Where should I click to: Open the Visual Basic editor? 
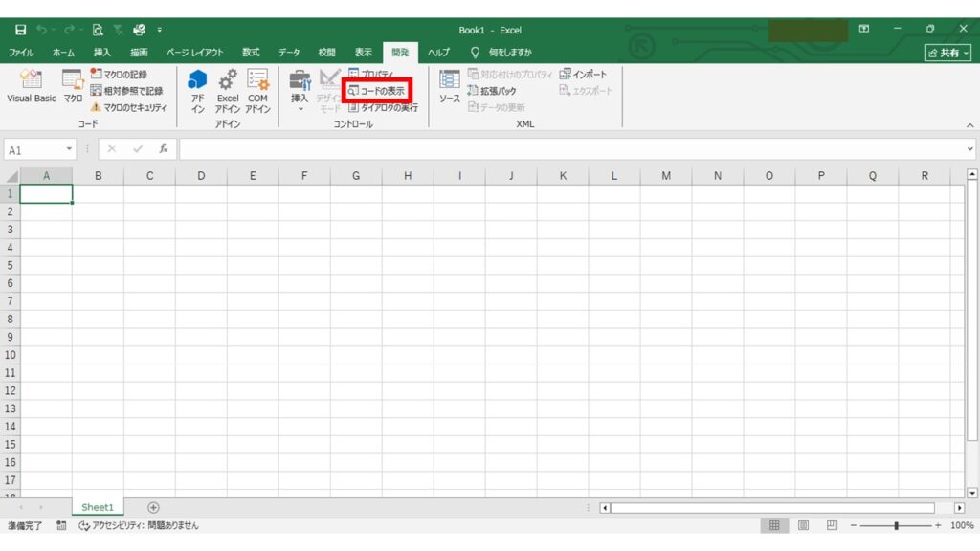(x=32, y=86)
